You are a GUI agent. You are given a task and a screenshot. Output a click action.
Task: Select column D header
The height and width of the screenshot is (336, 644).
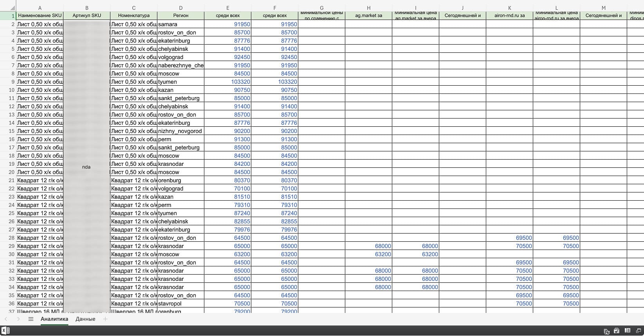[180, 8]
